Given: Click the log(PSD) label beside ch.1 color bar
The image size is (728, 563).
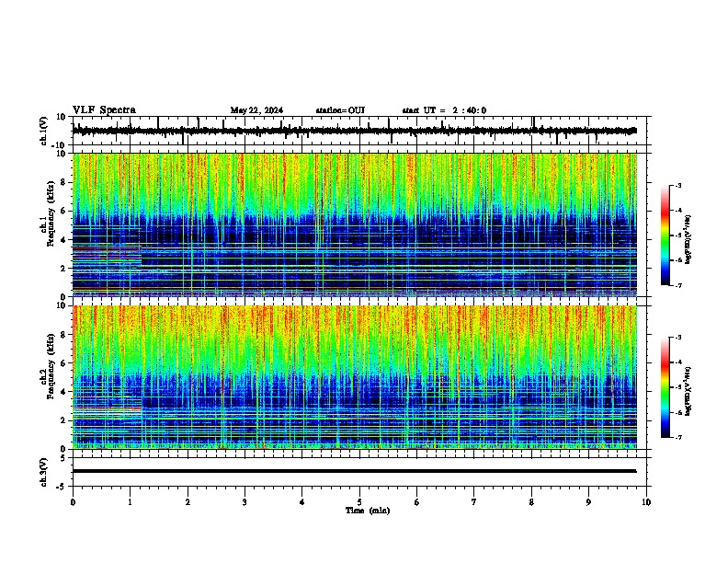Looking at the screenshot, I should [688, 240].
